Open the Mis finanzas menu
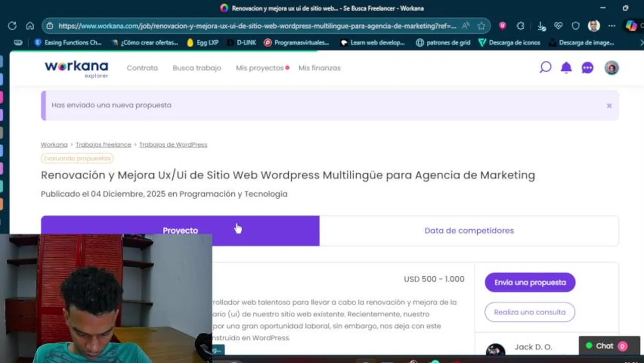 [x=319, y=68]
